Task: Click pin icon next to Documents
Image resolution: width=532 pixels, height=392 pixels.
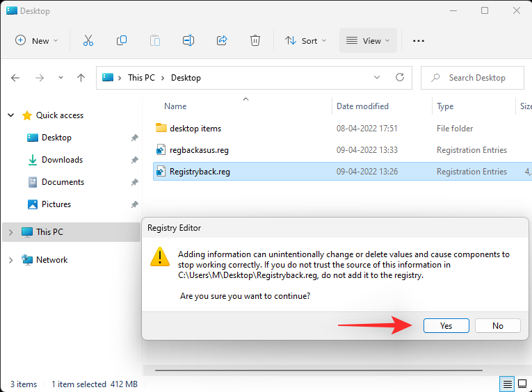Action: [135, 182]
